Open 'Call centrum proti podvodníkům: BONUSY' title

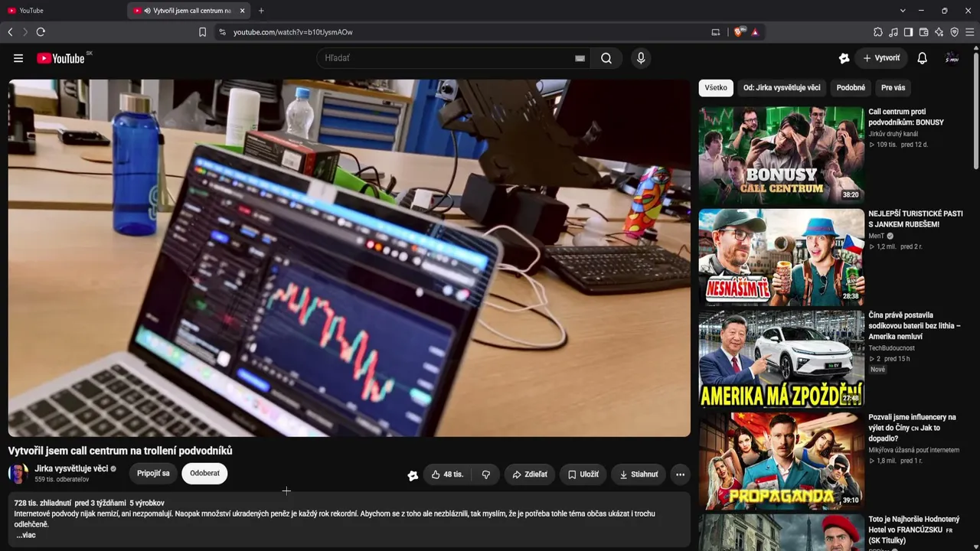click(x=906, y=117)
